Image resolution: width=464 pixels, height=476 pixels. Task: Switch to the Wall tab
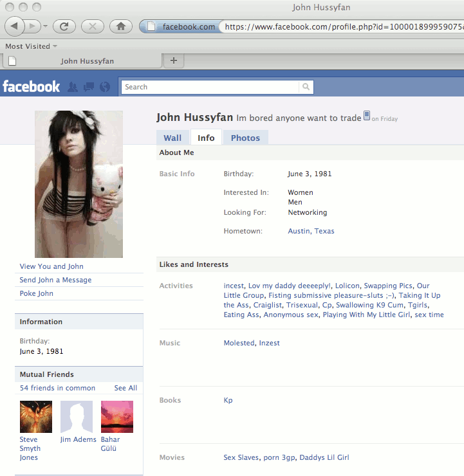[x=172, y=138]
